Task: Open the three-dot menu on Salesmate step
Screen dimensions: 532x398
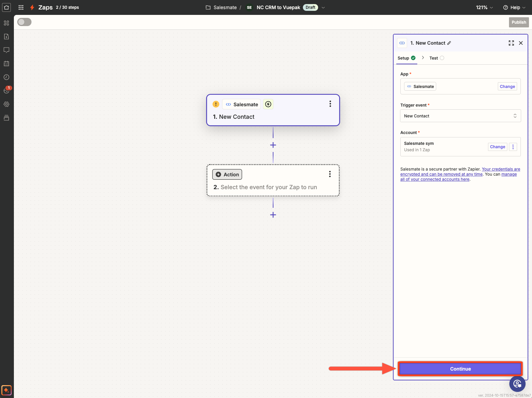Action: point(330,104)
